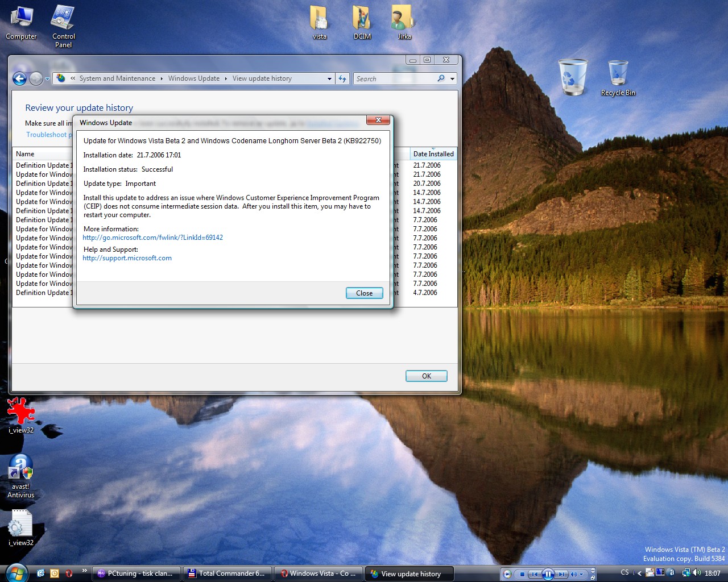Image resolution: width=728 pixels, height=582 pixels.
Task: Open the i_view32 settings file icon
Action: point(21,527)
